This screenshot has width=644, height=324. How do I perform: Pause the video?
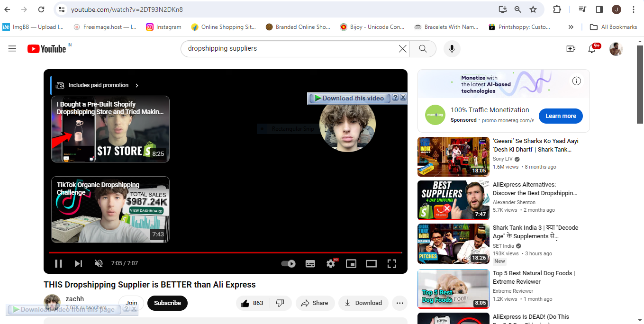pyautogui.click(x=58, y=264)
